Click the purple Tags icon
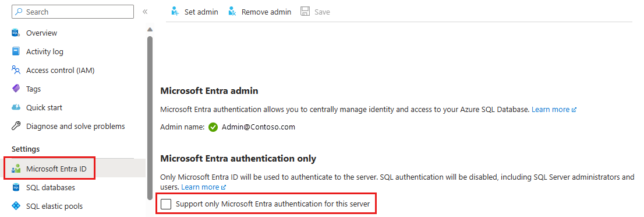This screenshot has height=217, width=644. coord(16,89)
